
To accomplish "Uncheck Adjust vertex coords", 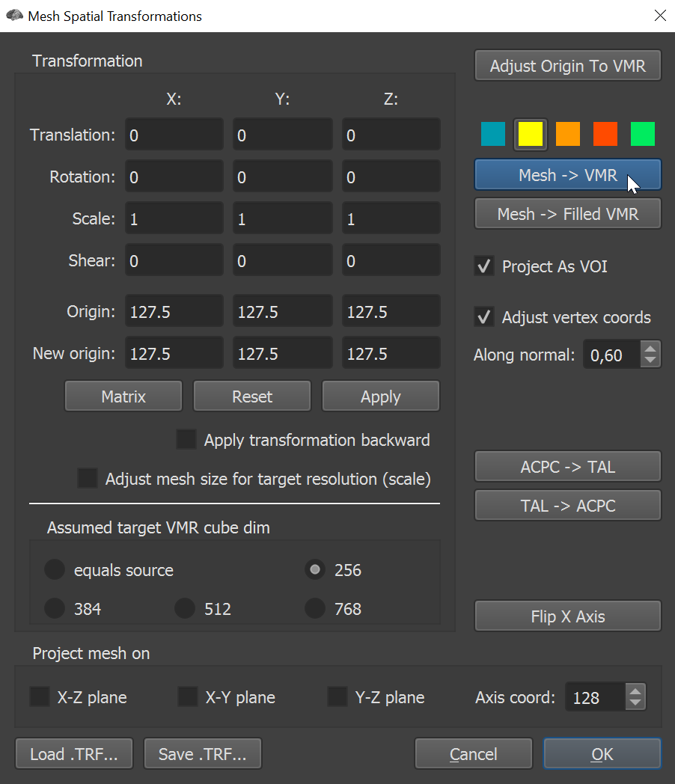I will click(x=484, y=317).
